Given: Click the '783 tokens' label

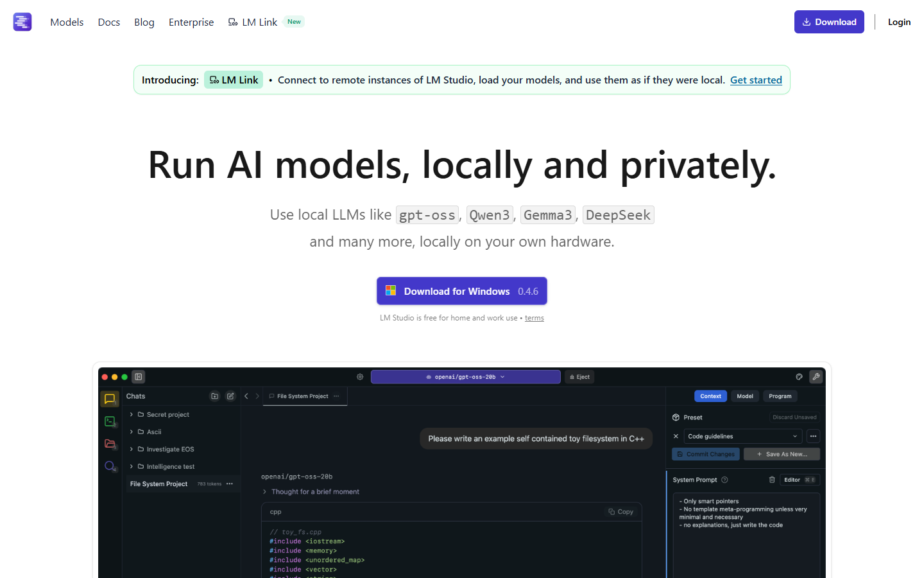Looking at the screenshot, I should 209,484.
